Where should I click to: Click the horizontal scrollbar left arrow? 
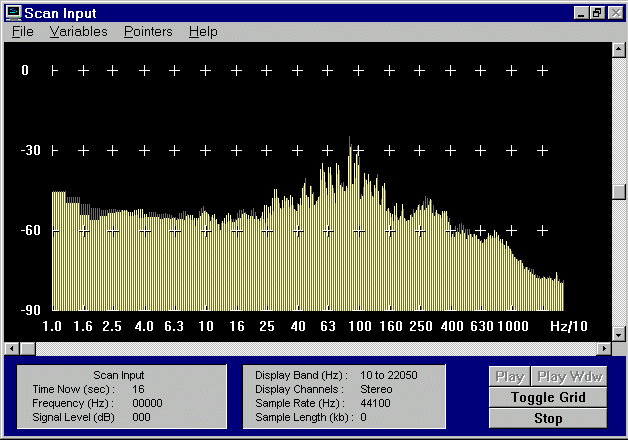pos(12,348)
